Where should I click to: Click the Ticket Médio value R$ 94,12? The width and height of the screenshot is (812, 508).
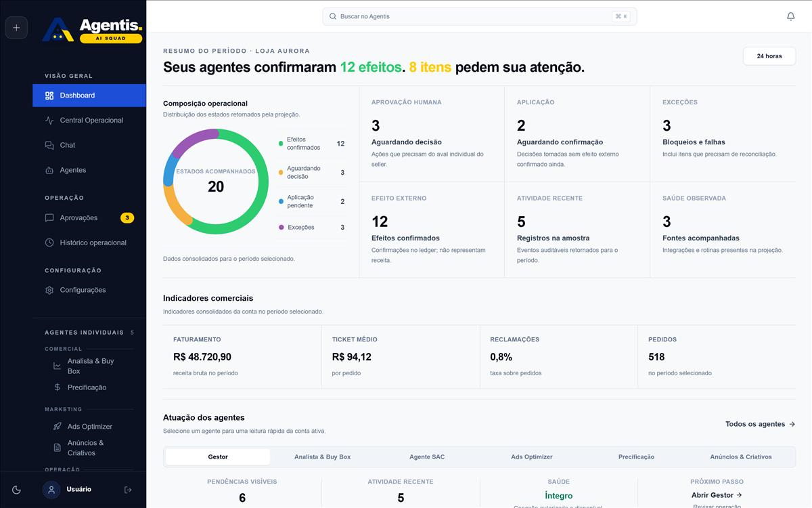point(352,357)
